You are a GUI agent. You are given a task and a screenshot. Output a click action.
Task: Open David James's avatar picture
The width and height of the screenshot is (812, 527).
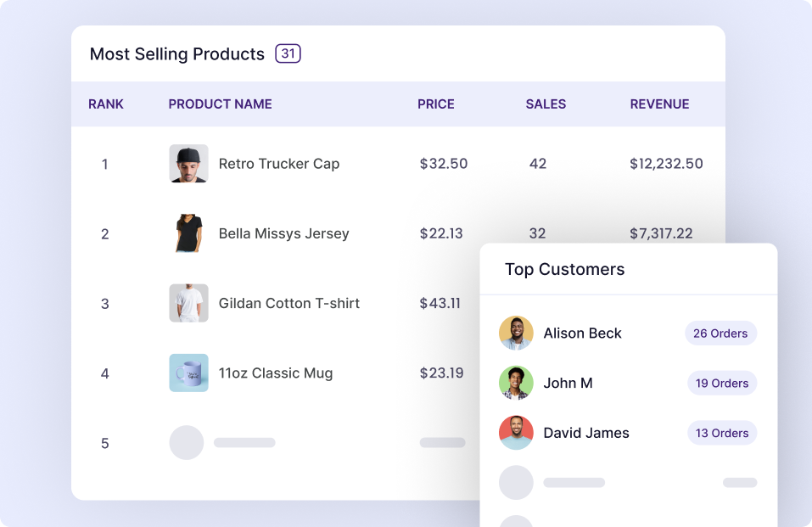[516, 433]
